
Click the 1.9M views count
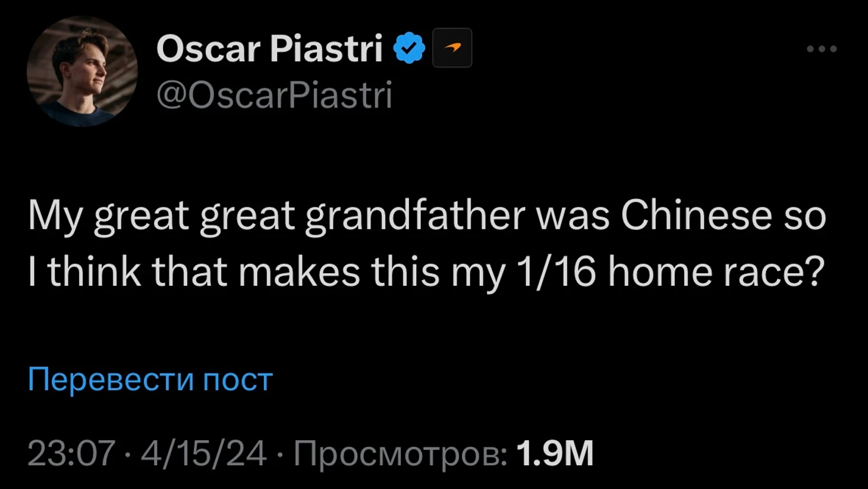[555, 453]
